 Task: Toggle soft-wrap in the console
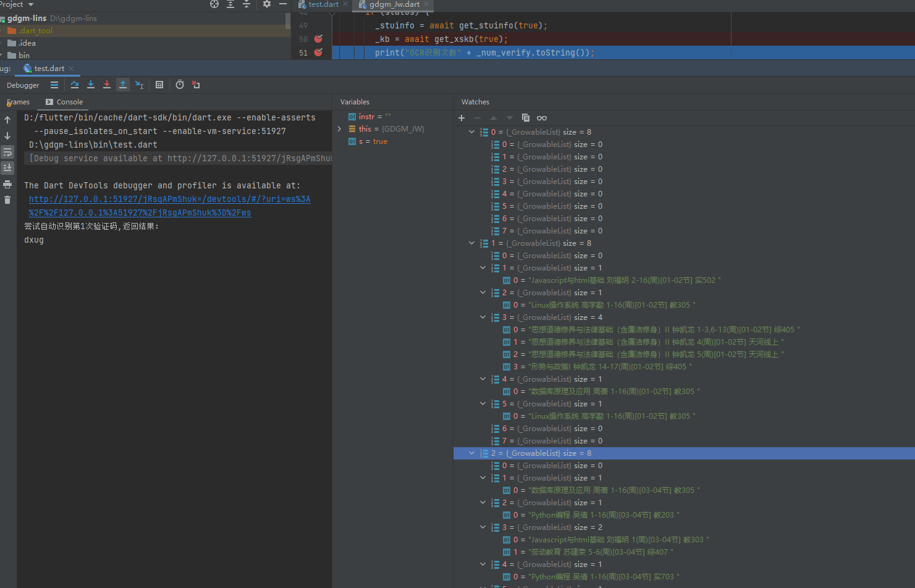(7, 152)
